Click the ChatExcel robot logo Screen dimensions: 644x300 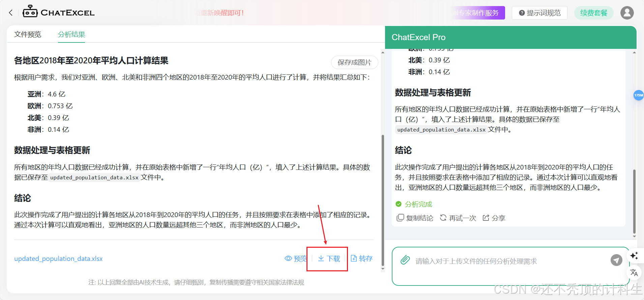click(x=30, y=11)
